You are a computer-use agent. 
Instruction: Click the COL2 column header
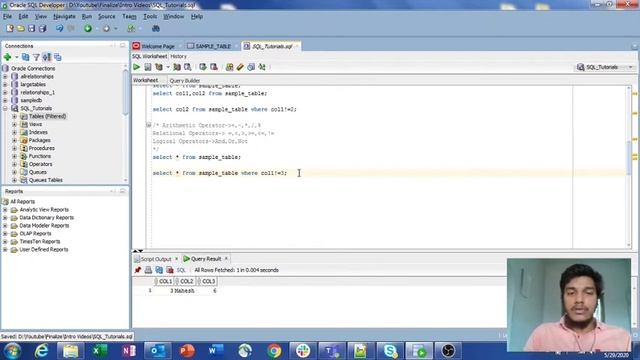pyautogui.click(x=186, y=282)
